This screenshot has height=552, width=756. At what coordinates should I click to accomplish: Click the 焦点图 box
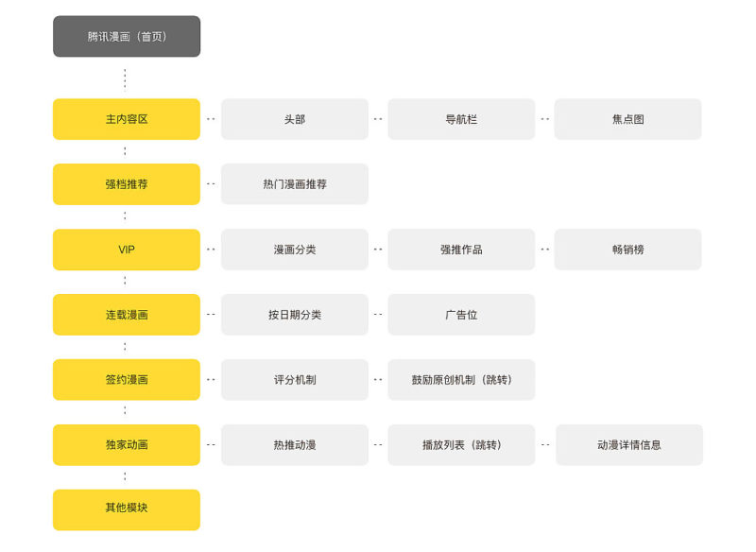627,119
